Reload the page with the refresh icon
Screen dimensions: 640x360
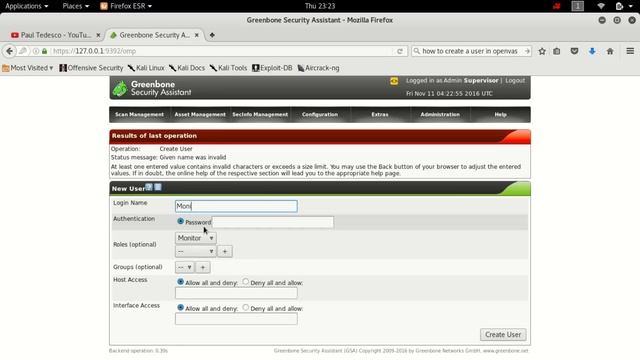[400, 51]
